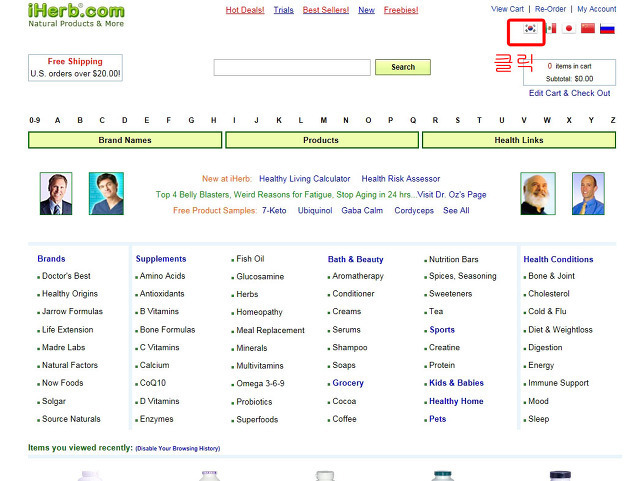The image size is (640, 481).
Task: Select the Japan flag icon
Action: point(569,28)
